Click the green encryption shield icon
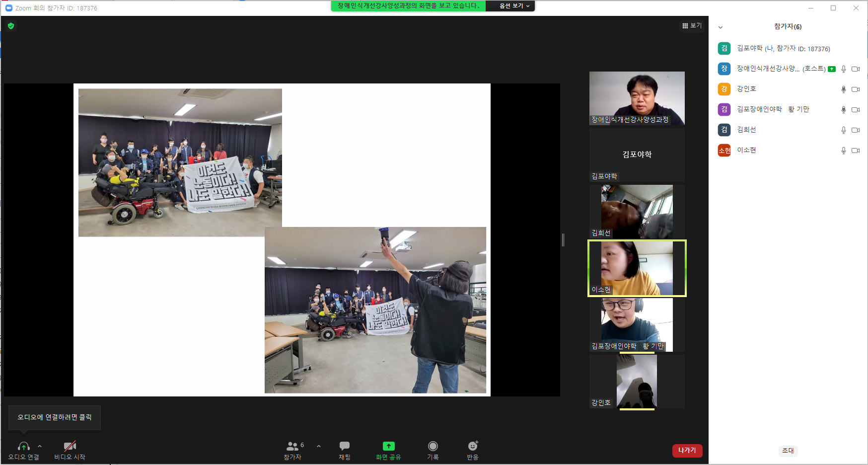 click(11, 26)
